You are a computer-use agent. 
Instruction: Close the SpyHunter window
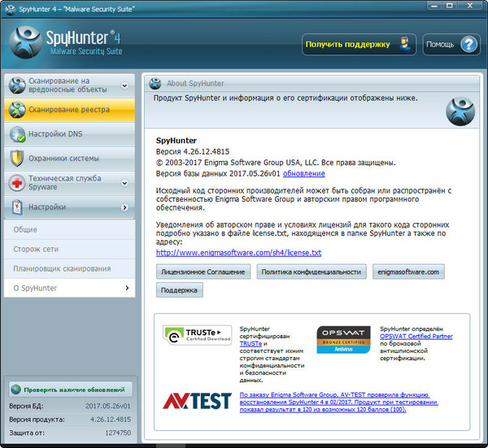click(470, 6)
